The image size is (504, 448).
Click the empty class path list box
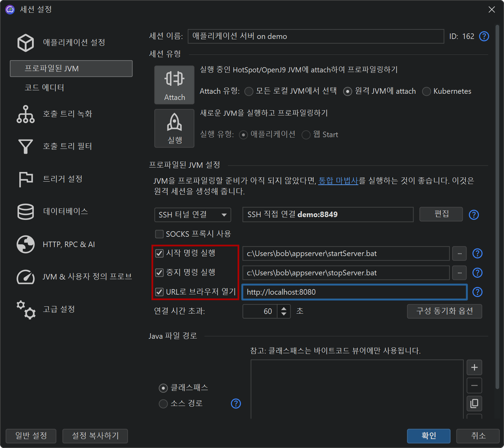[357, 389]
